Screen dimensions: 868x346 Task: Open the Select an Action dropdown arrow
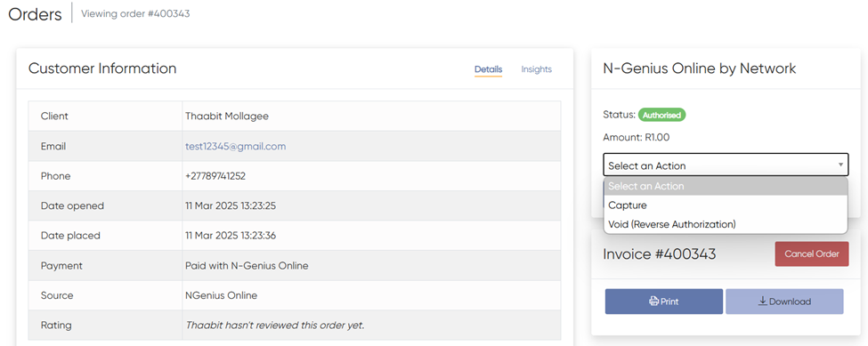pos(840,165)
